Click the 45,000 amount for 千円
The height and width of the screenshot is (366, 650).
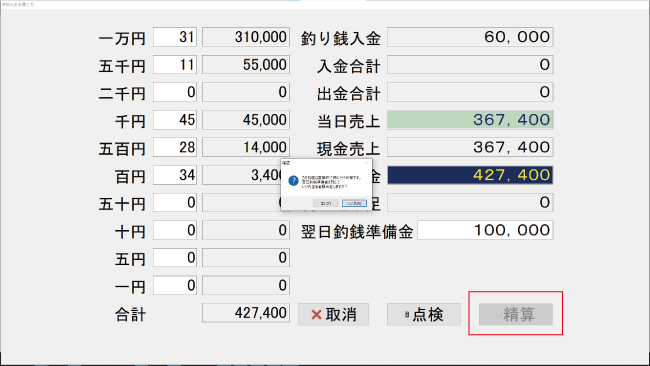pyautogui.click(x=246, y=120)
